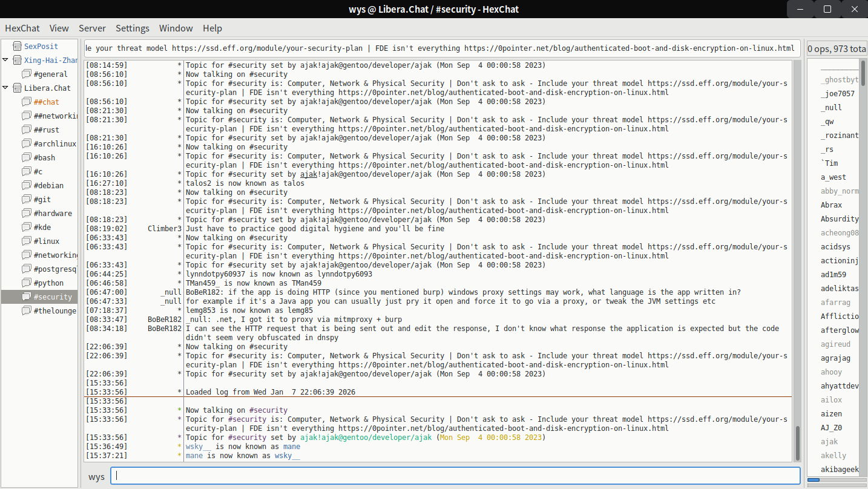Switch to the #linux channel
The height and width of the screenshot is (489, 868).
47,241
